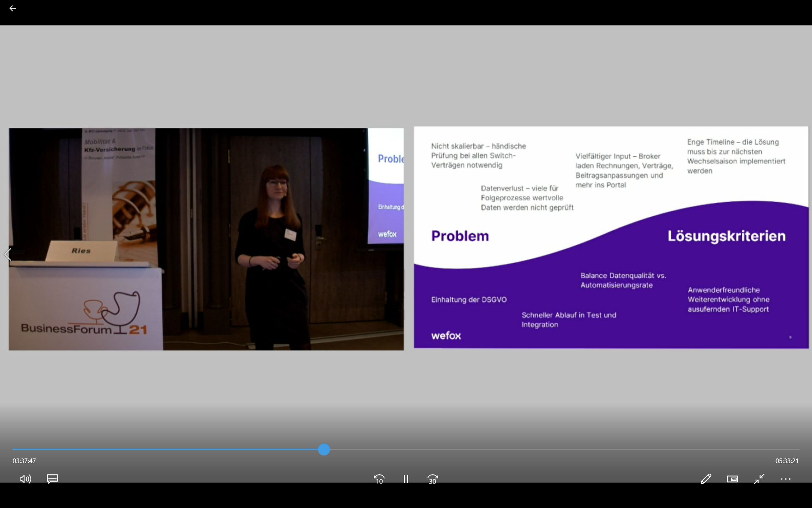Click the 05:33:21 total duration label

tap(787, 461)
